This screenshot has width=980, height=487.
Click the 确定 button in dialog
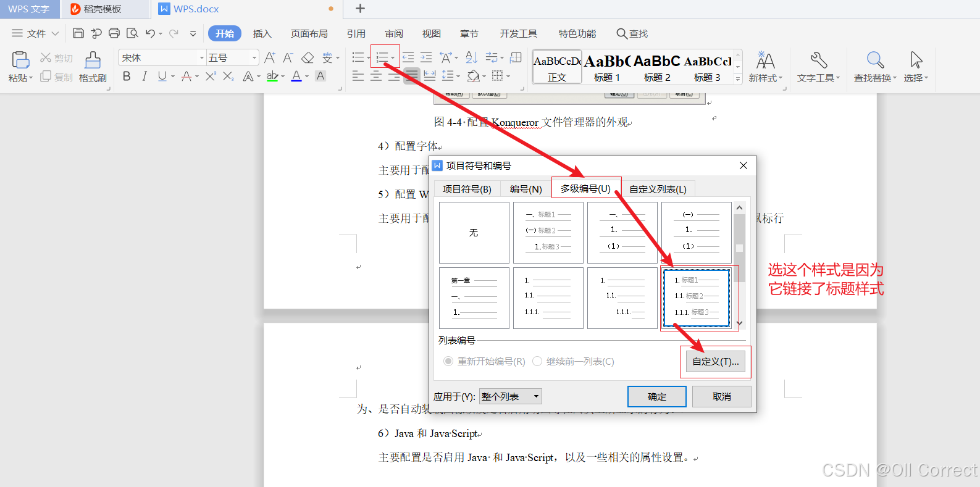pyautogui.click(x=657, y=396)
